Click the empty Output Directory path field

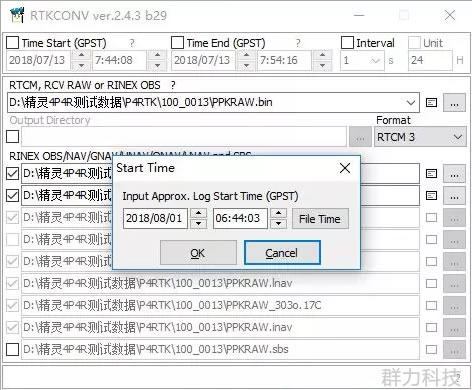pyautogui.click(x=184, y=137)
